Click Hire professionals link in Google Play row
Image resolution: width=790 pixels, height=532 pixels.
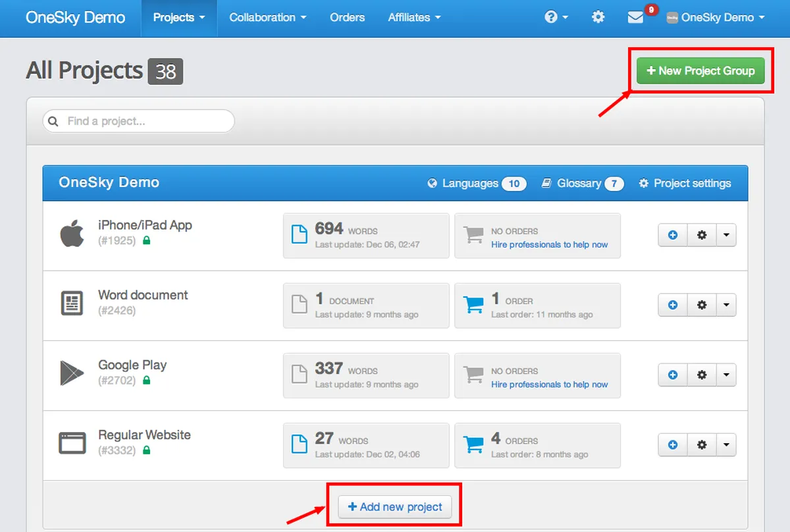[x=550, y=385]
